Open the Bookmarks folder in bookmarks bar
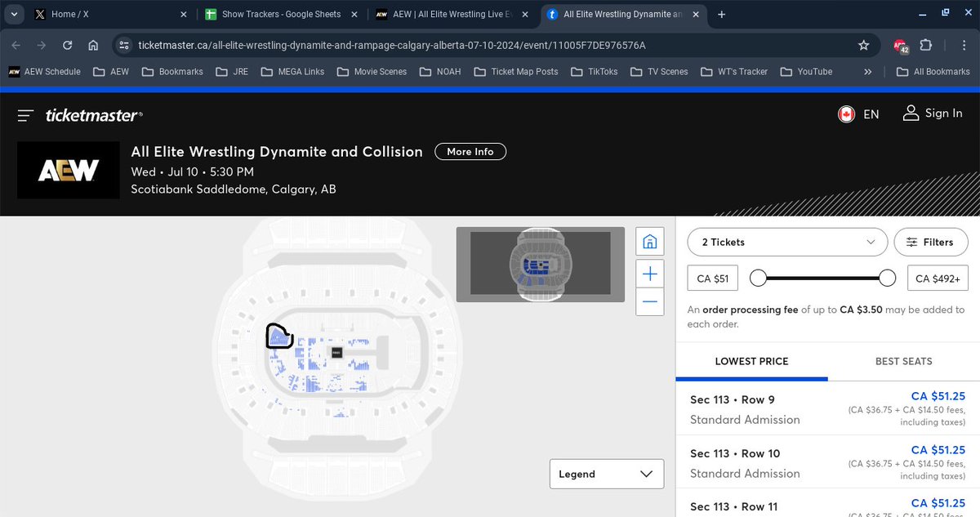This screenshot has height=517, width=980. click(x=171, y=71)
